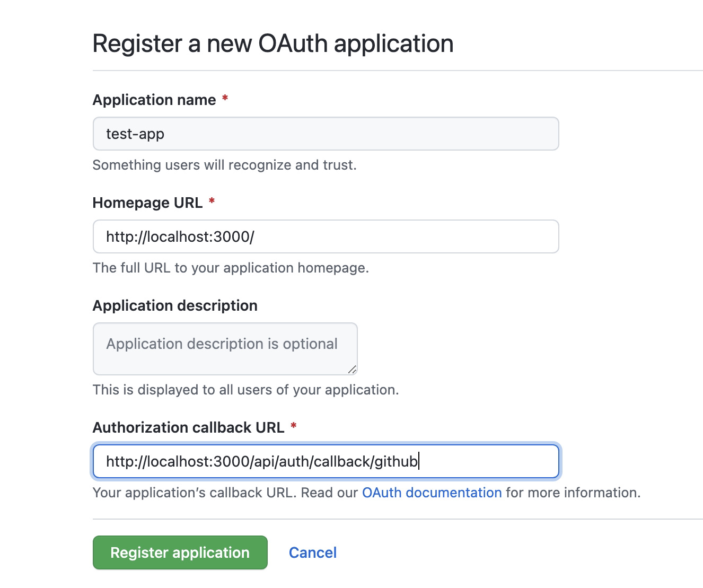The image size is (703, 588).
Task: Click the red asterisk beside Application name
Action: pos(225,99)
